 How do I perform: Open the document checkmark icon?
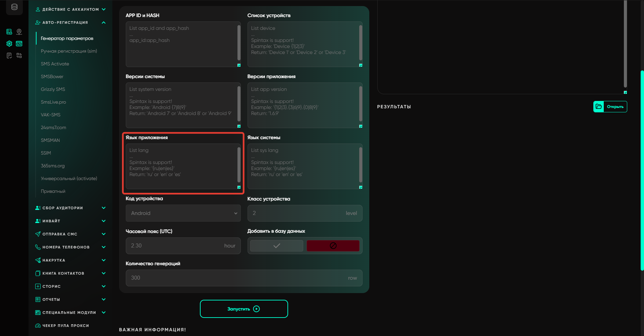click(x=9, y=56)
